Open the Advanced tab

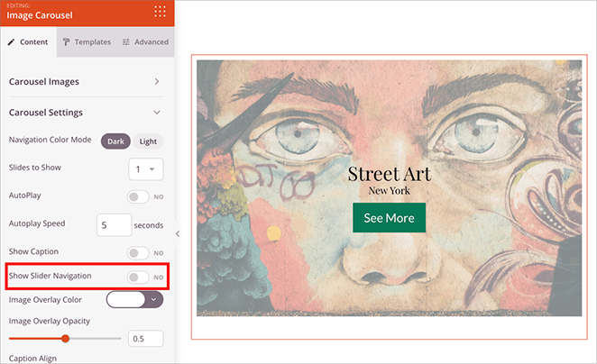tap(145, 41)
